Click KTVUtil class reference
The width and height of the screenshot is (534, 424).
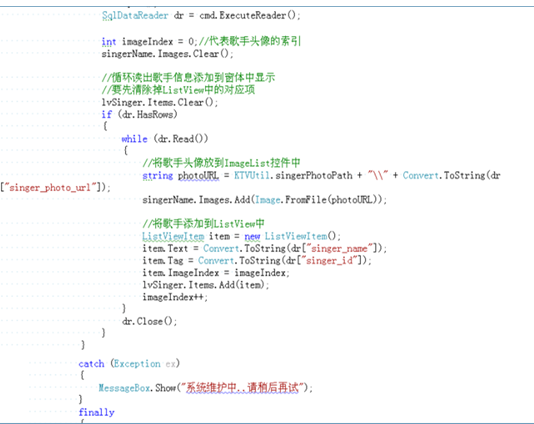tap(252, 175)
